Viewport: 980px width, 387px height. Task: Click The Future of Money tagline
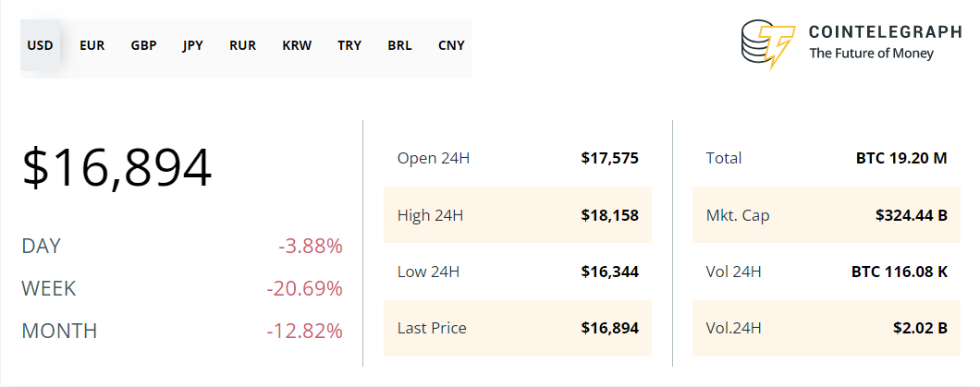coord(871,54)
